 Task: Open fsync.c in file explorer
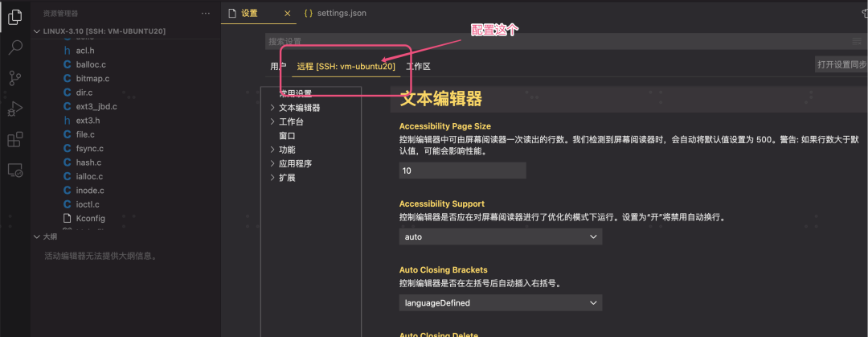pyautogui.click(x=90, y=149)
